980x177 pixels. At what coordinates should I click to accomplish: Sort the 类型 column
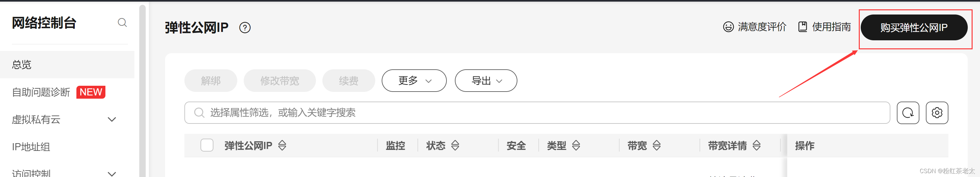pyautogui.click(x=576, y=145)
